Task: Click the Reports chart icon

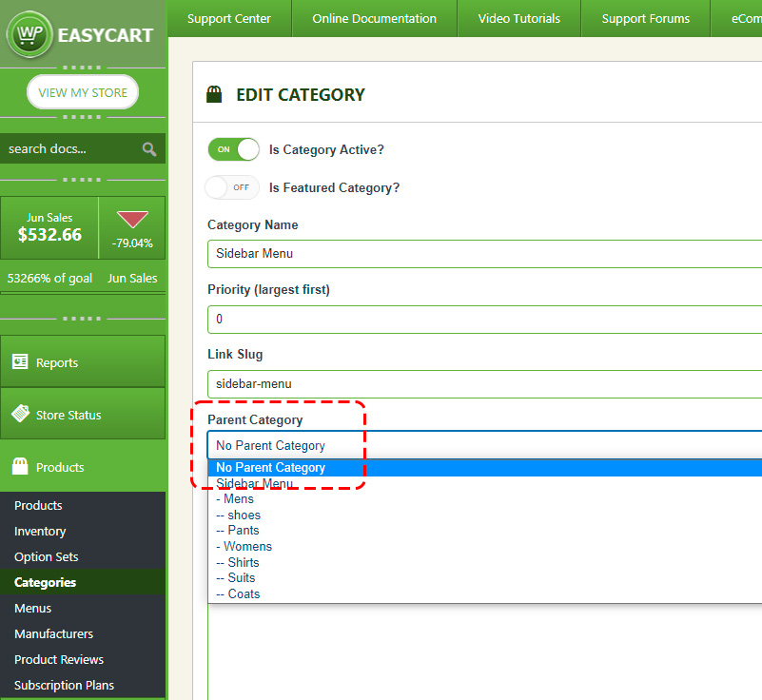Action: [x=20, y=361]
